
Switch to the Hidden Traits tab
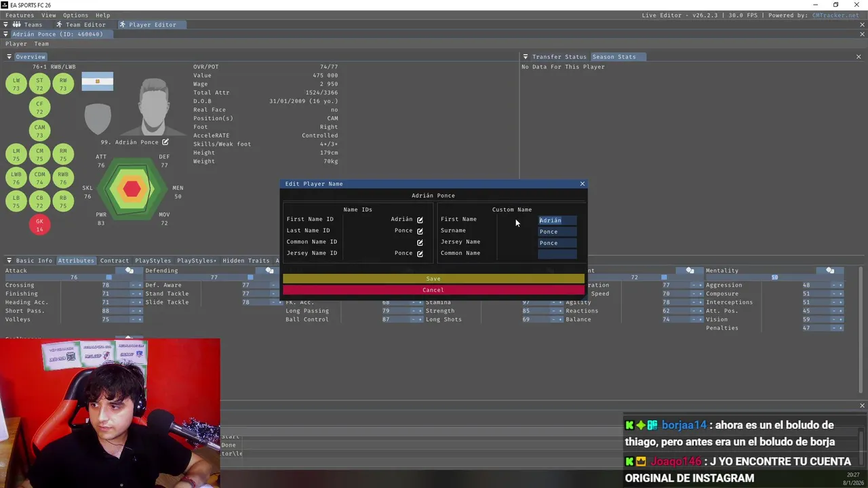point(246,261)
